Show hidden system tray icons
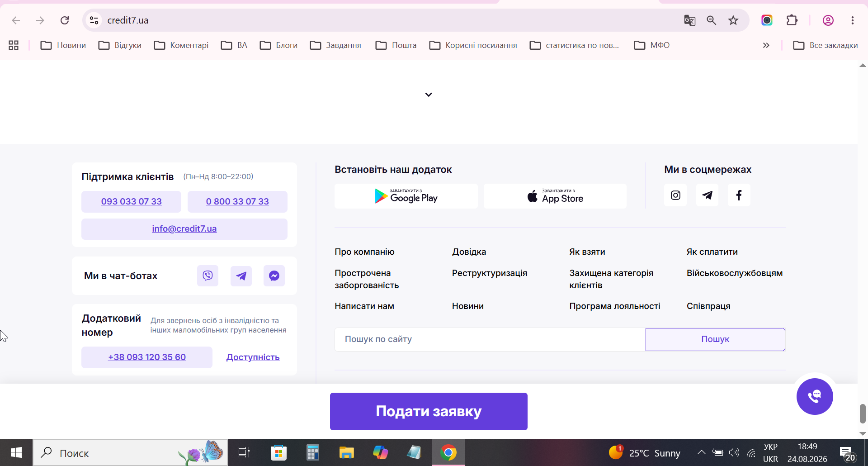This screenshot has width=868, height=466. point(701,452)
